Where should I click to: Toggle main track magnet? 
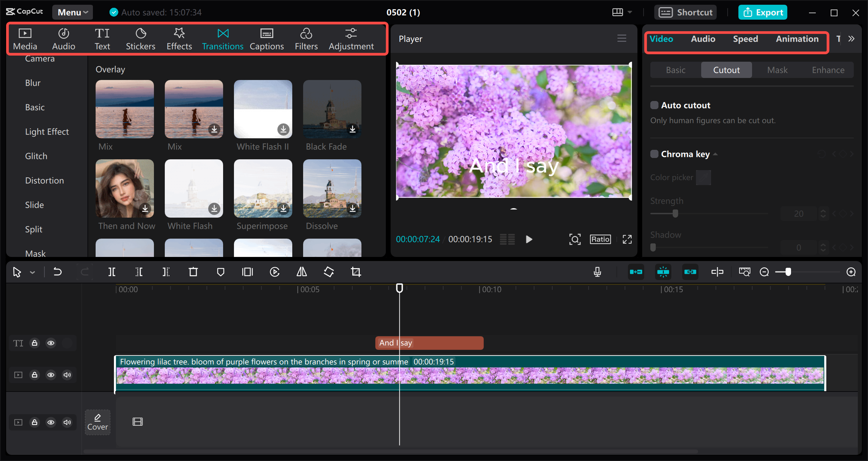636,272
